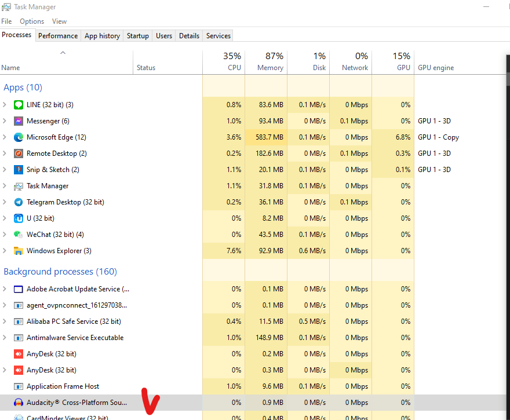
Task: Click the WeChat icon
Action: [x=19, y=235]
